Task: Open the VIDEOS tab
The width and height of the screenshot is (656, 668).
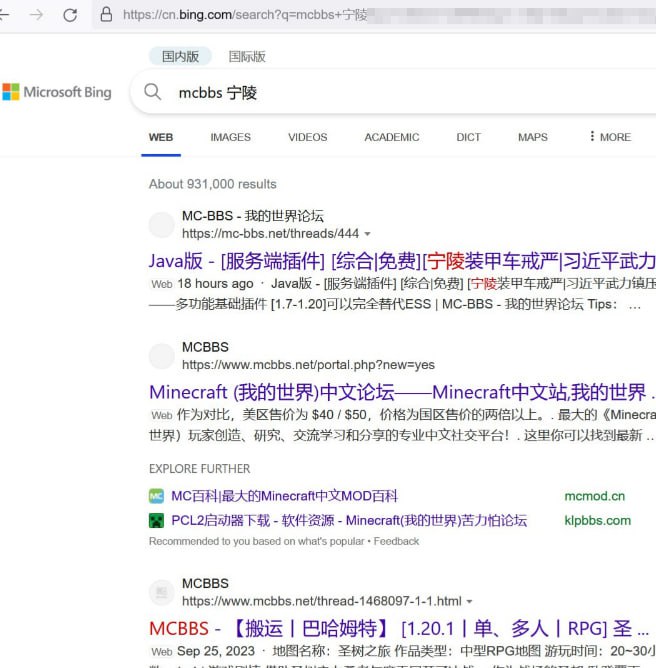Action: tap(308, 137)
